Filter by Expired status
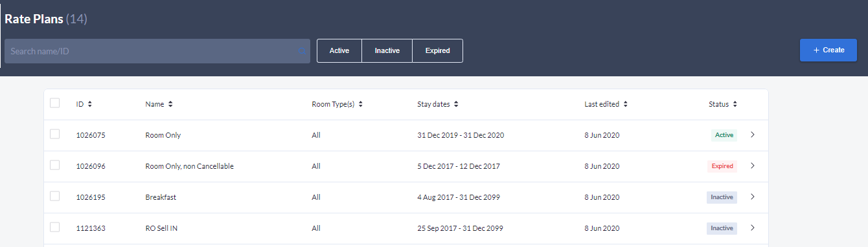 point(438,51)
